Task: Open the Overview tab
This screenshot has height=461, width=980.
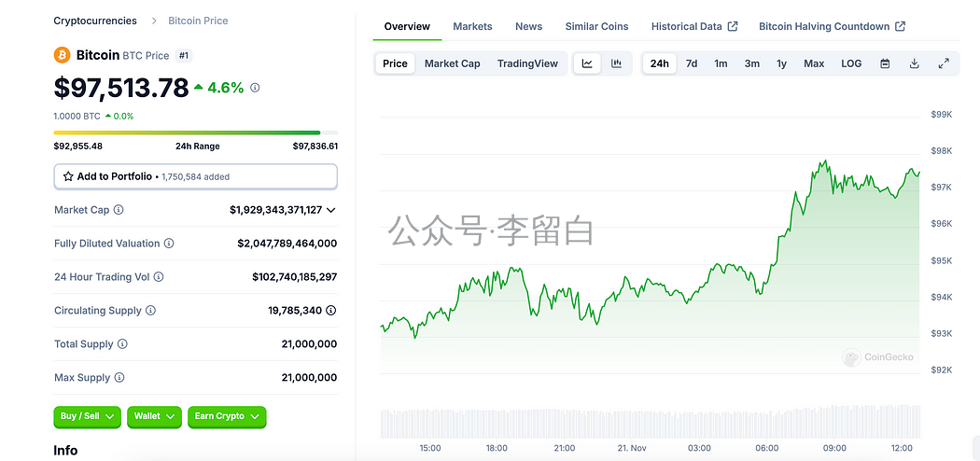Action: tap(407, 26)
